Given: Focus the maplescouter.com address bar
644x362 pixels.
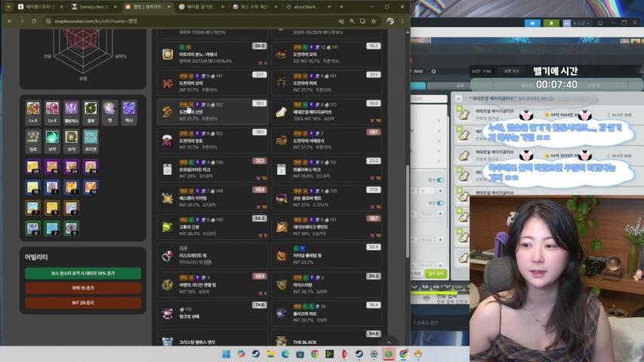Looking at the screenshot, I should tap(193, 21).
